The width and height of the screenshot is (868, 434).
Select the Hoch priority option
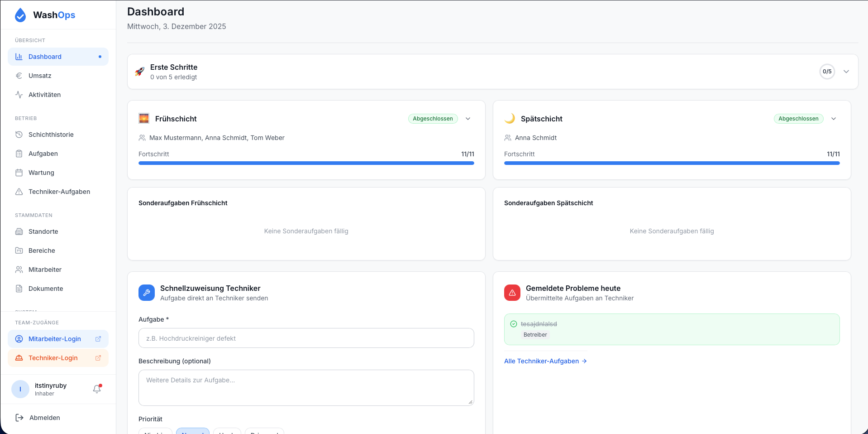click(227, 431)
